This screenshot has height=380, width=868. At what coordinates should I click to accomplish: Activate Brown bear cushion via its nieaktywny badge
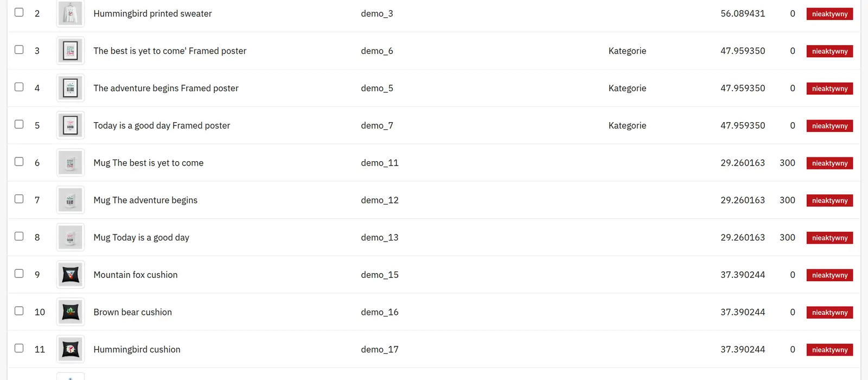tap(829, 313)
